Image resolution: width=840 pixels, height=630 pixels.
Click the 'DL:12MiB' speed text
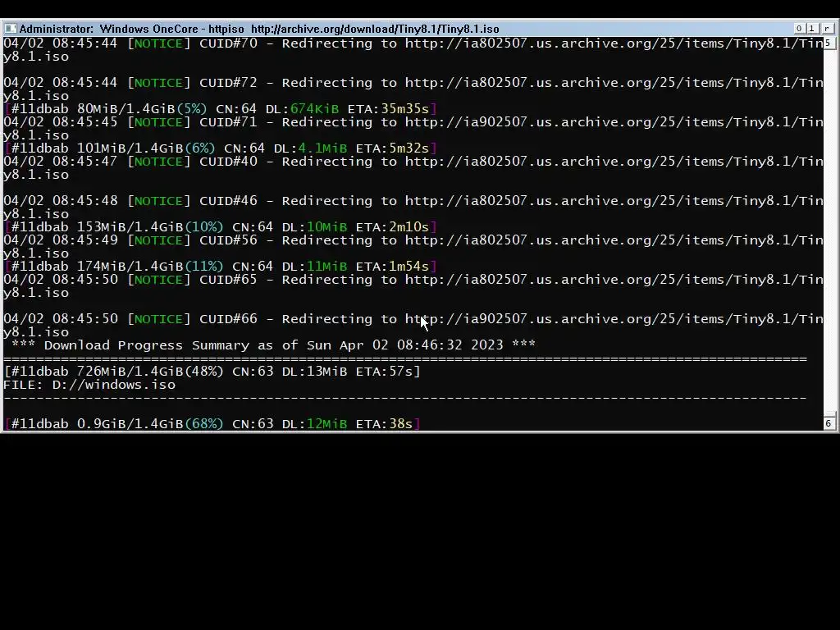(x=314, y=424)
